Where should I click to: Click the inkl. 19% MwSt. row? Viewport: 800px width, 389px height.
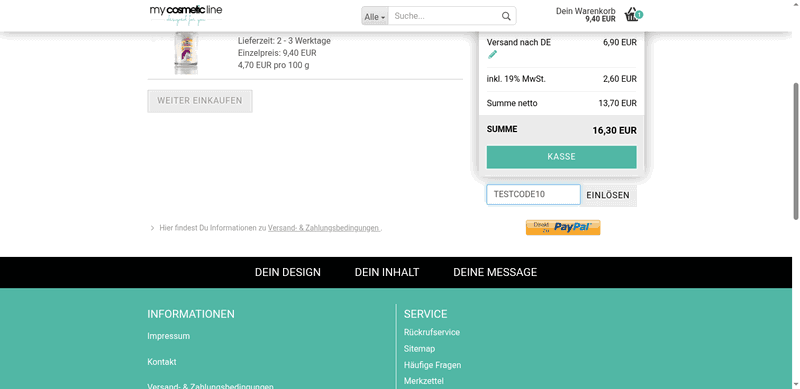tap(561, 79)
